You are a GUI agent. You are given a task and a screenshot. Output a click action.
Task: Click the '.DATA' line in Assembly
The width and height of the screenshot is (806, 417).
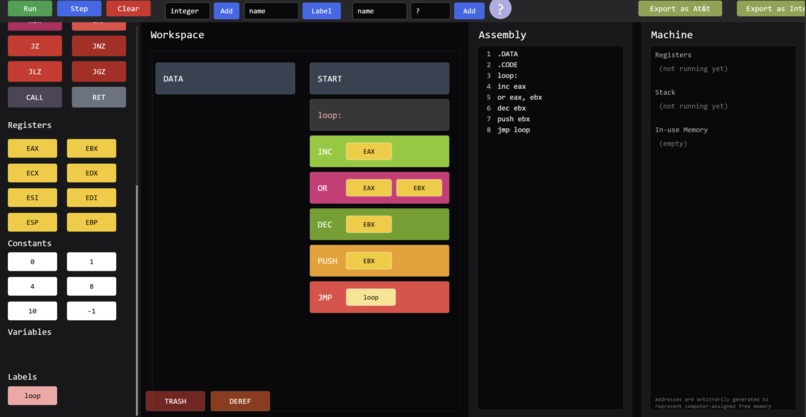(x=507, y=54)
